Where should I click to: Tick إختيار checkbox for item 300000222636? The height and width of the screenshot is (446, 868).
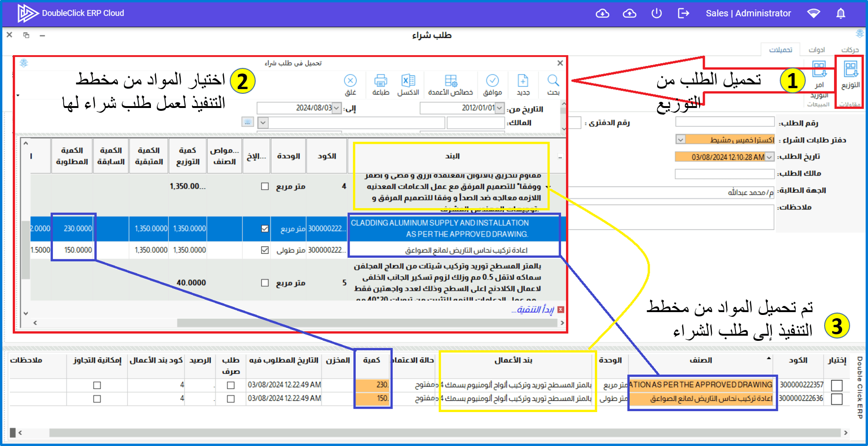coord(837,399)
